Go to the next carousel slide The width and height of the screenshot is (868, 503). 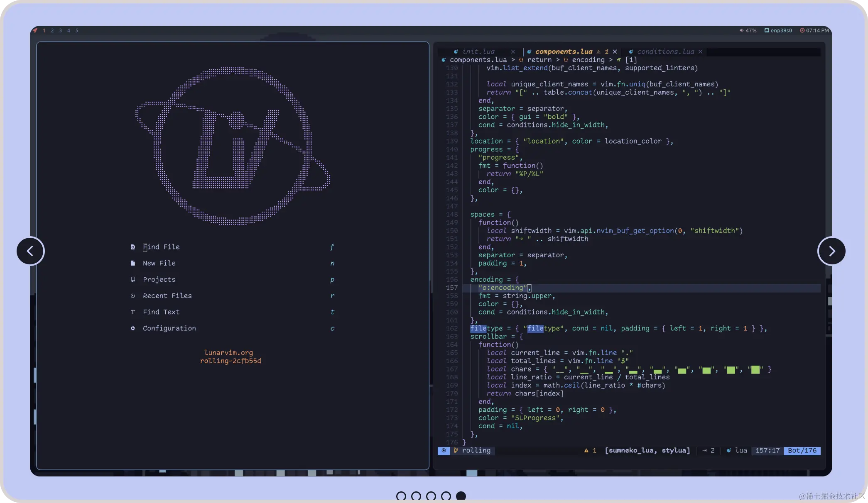click(x=831, y=251)
